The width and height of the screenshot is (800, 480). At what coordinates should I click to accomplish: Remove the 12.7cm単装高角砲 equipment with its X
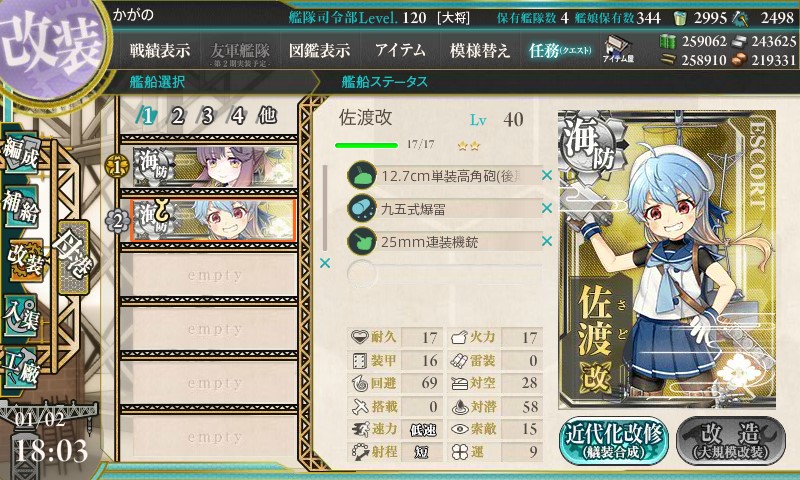tap(547, 175)
